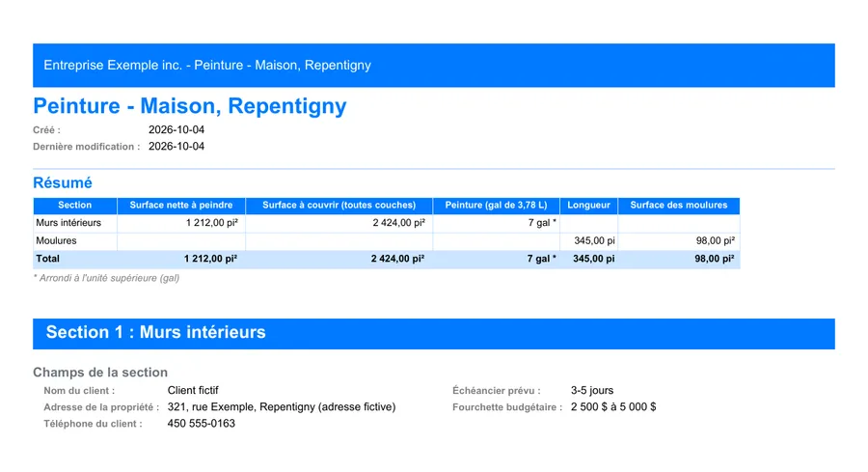Click the 'Résumé' heading
Image resolution: width=868 pixels, height=472 pixels.
(63, 182)
